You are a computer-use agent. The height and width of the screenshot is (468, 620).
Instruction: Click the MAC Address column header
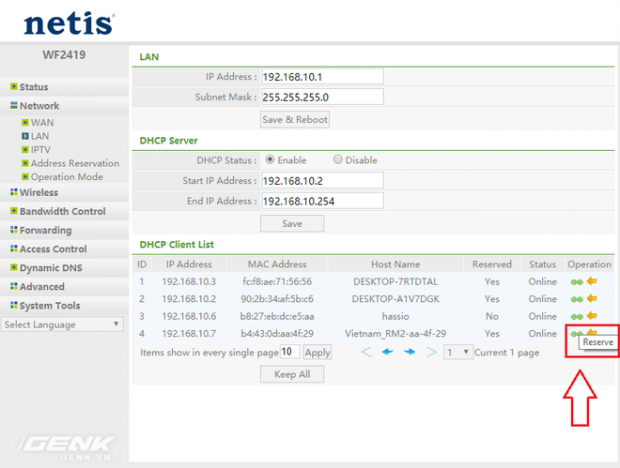277,264
